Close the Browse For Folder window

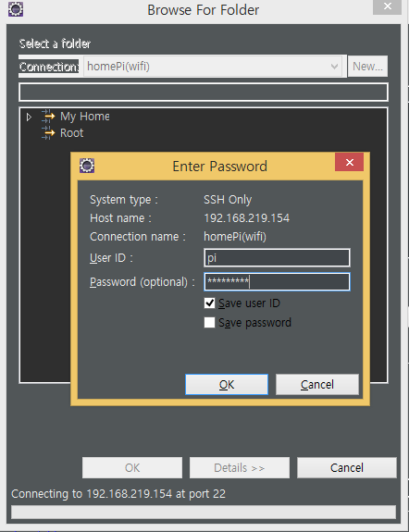388,6
